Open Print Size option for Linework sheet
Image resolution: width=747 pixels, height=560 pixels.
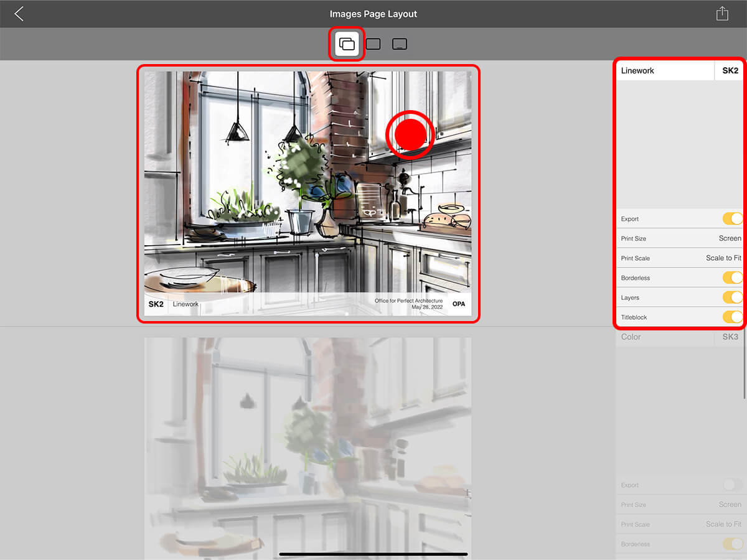[680, 238]
